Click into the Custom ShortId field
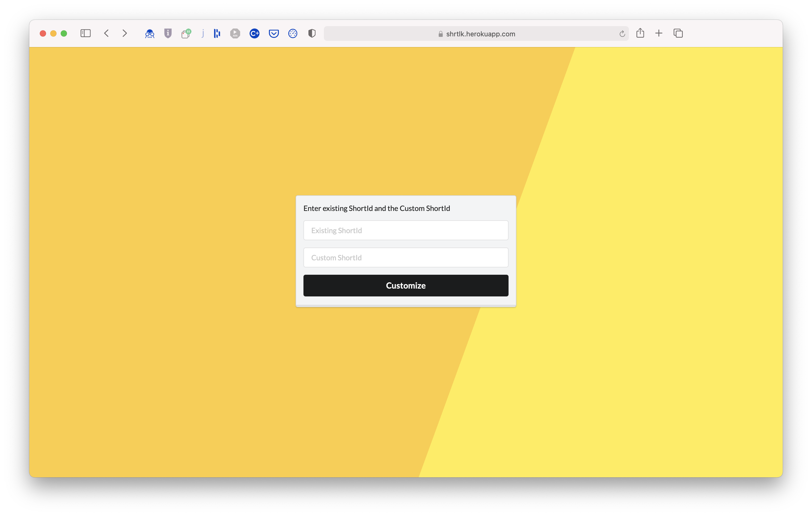812x516 pixels. (x=406, y=257)
